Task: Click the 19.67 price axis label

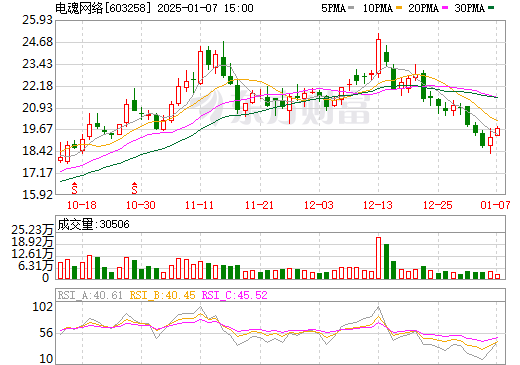Action: (x=37, y=129)
